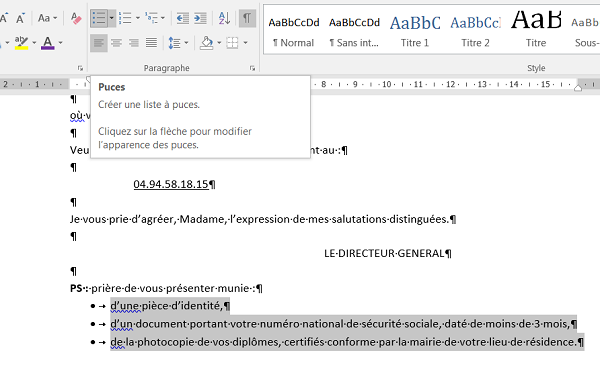
Task: Click the sort A-Z button
Action: click(x=224, y=18)
